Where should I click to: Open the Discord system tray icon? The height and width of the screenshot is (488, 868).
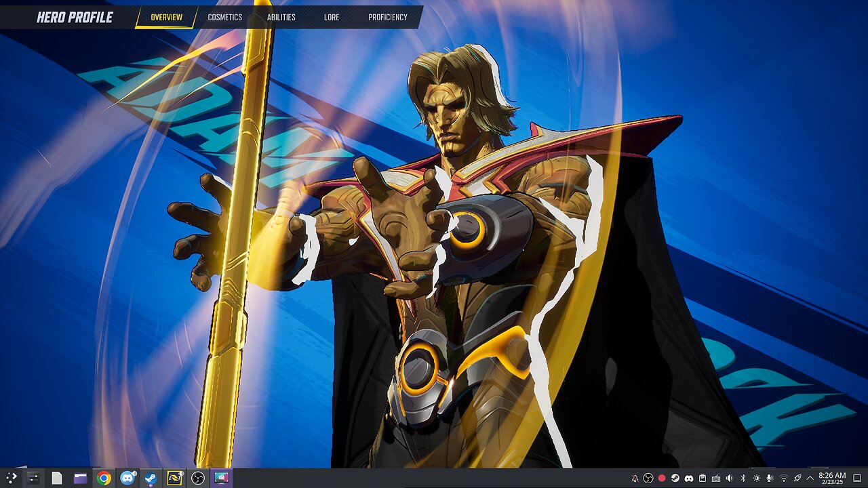tap(689, 479)
